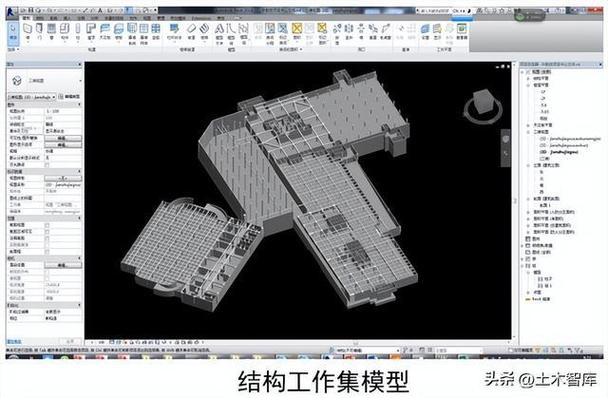The width and height of the screenshot is (608, 398).
Task: Select the Dormer opening tool
Action: point(385,31)
